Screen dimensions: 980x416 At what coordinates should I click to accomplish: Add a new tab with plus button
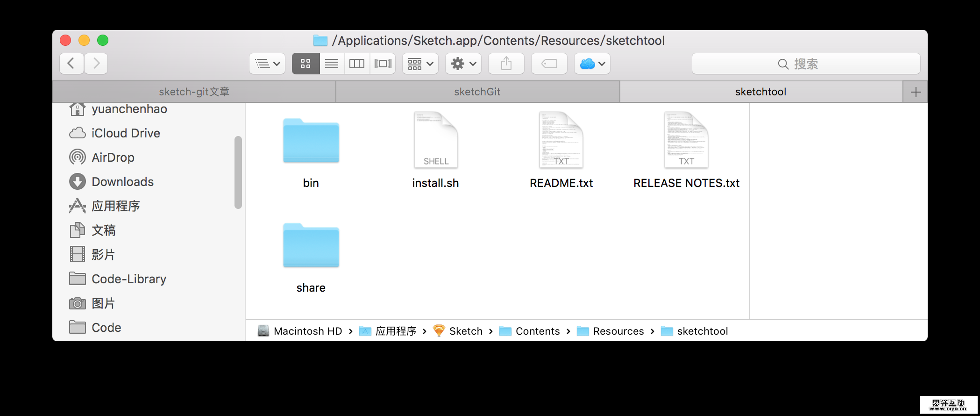[916, 92]
